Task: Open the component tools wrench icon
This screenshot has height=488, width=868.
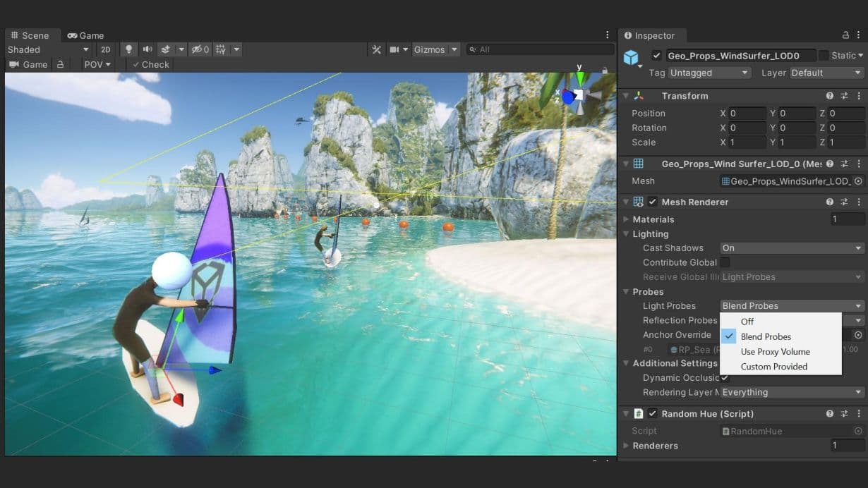Action: [x=376, y=49]
